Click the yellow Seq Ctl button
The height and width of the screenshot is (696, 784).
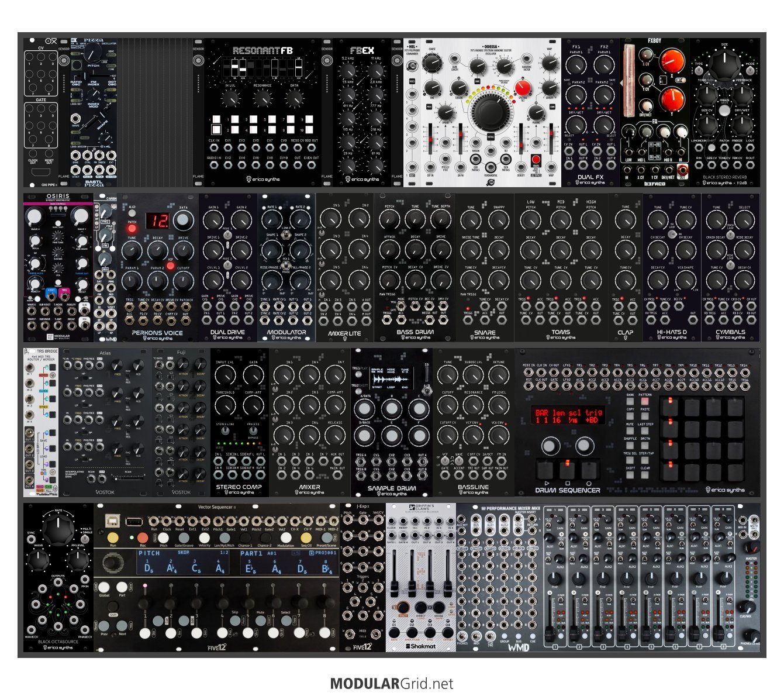pyautogui.click(x=306, y=537)
